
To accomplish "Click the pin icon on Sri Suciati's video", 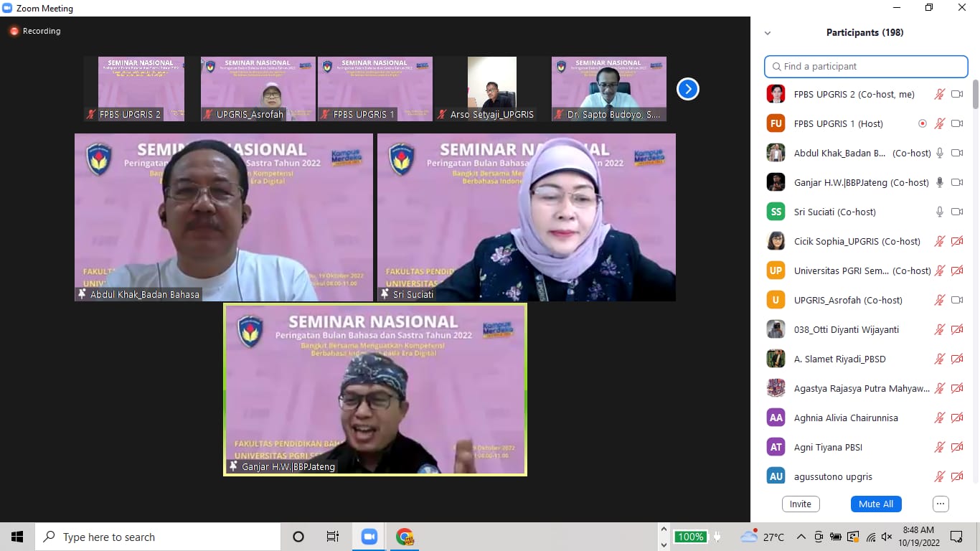I will tap(385, 294).
